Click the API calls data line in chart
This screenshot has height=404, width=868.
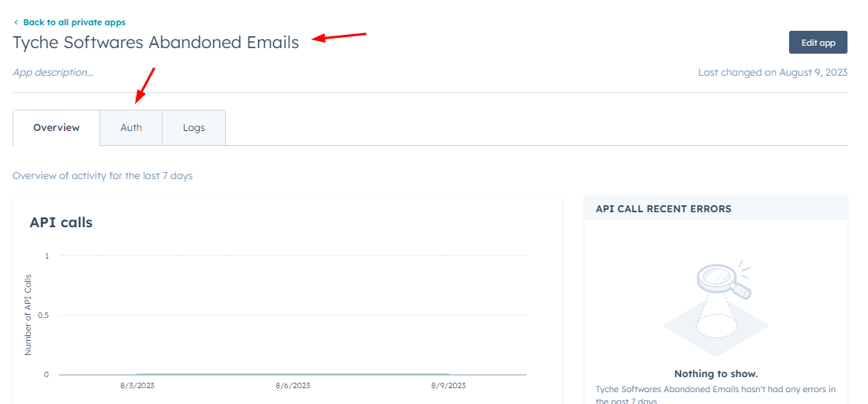pyautogui.click(x=293, y=375)
